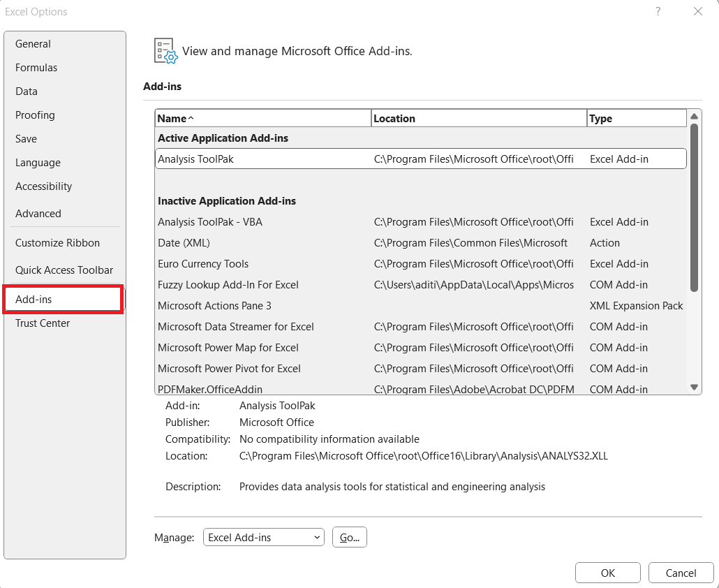Open Advanced options

pos(64,213)
